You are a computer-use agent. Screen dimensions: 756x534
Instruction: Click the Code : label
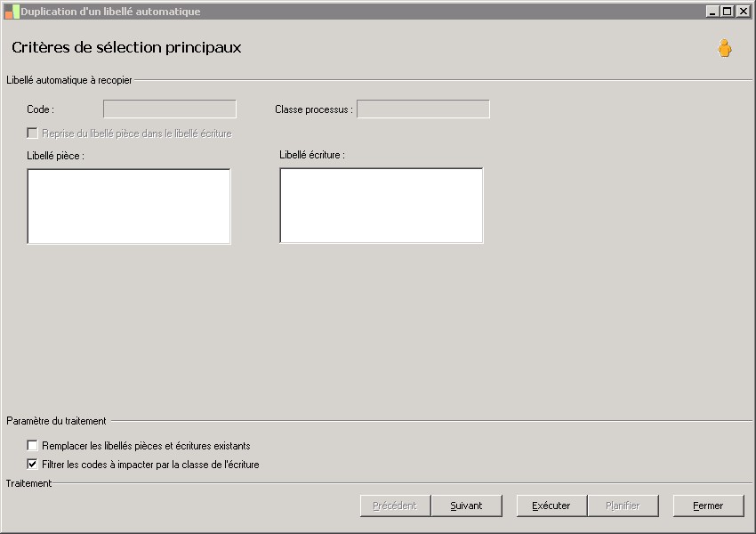(x=41, y=109)
